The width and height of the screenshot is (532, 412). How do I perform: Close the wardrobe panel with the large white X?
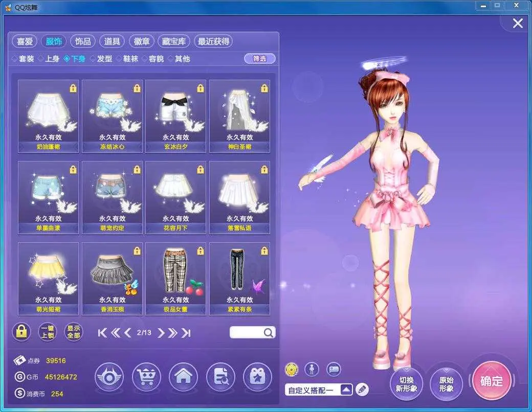[x=518, y=23]
